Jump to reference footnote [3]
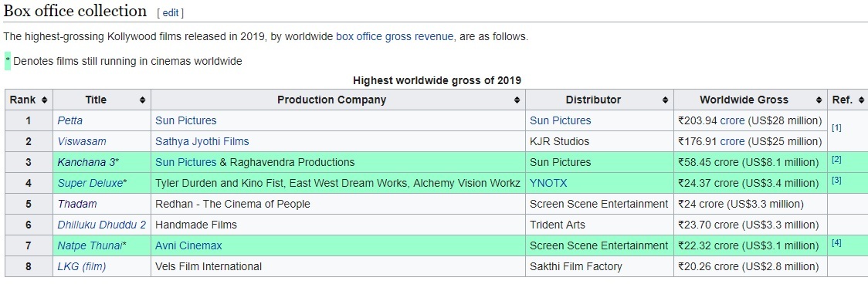The height and width of the screenshot is (291, 868). click(x=836, y=181)
